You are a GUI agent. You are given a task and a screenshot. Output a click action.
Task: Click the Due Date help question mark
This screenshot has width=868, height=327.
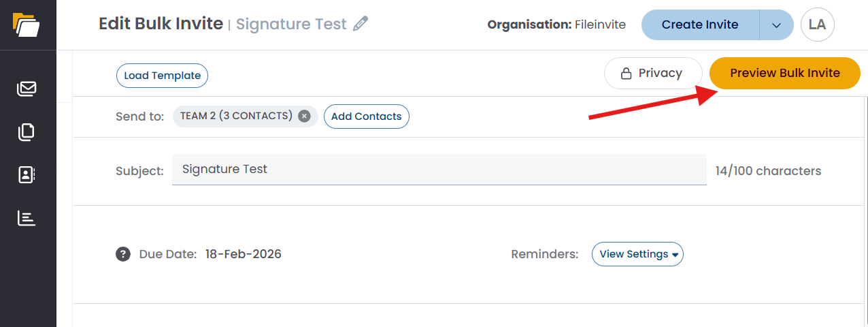123,254
